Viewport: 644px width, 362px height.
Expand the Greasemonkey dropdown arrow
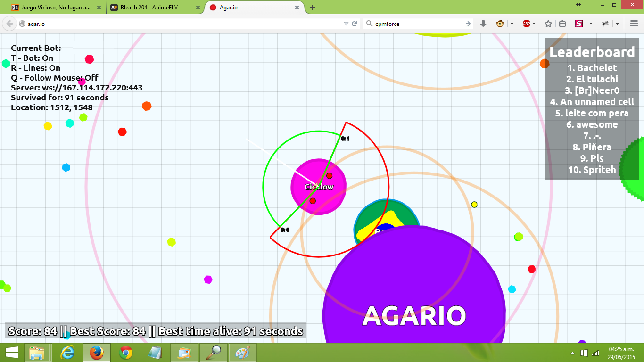pos(512,24)
